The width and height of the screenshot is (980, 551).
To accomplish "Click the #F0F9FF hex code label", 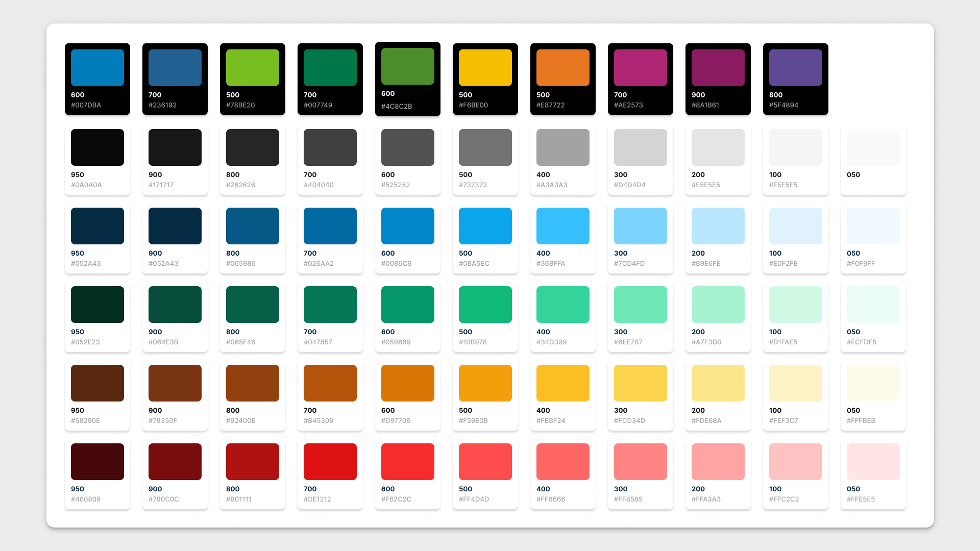I will click(861, 264).
